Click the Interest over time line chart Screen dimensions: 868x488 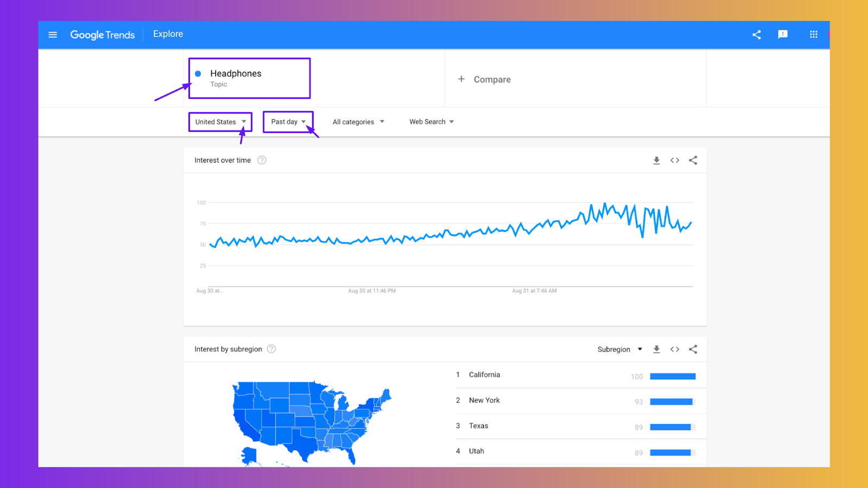(x=450, y=224)
